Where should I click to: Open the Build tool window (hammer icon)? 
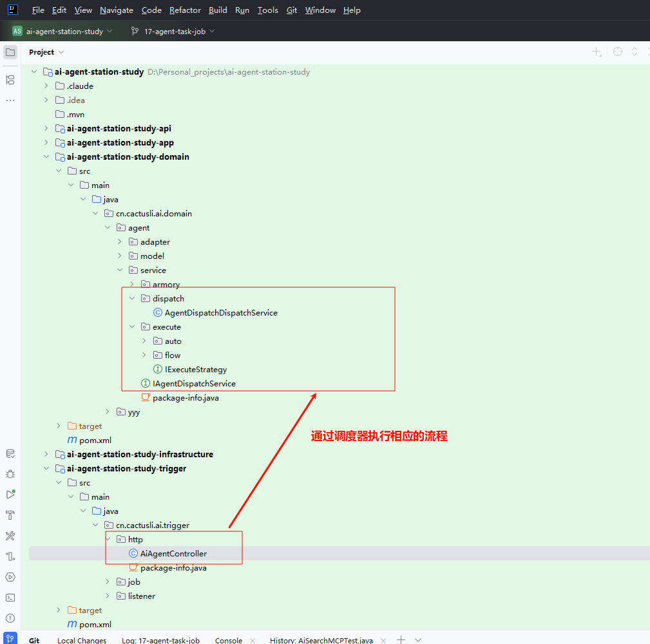coord(10,515)
